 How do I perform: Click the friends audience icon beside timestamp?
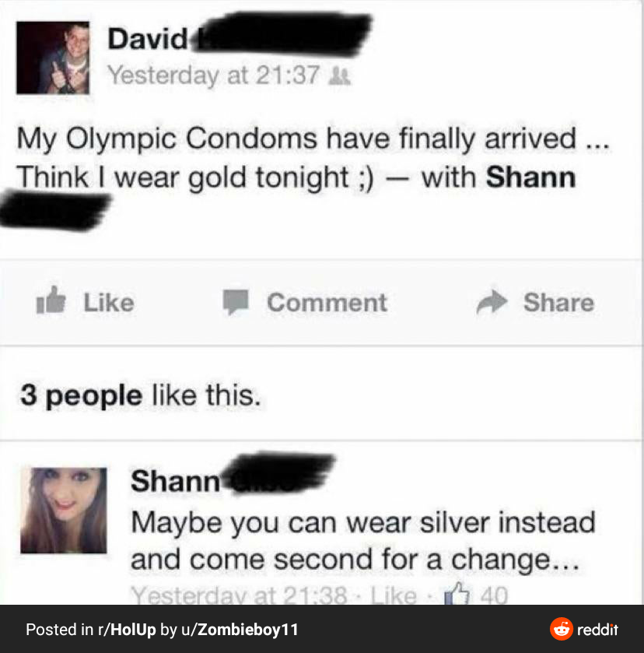tap(340, 76)
